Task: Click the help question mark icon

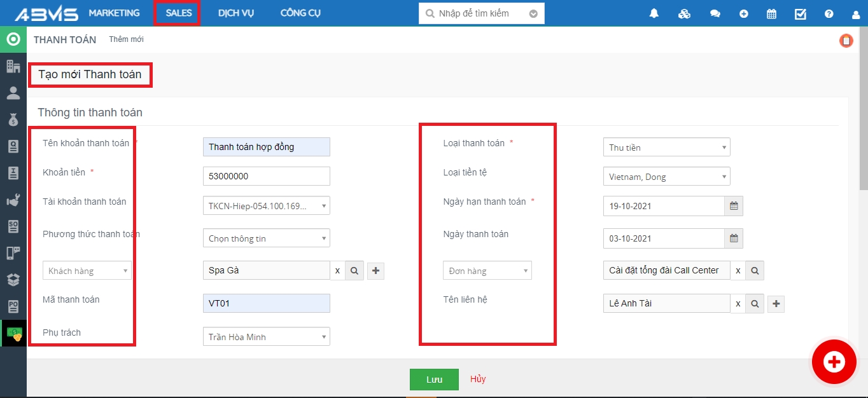Action: (x=829, y=13)
